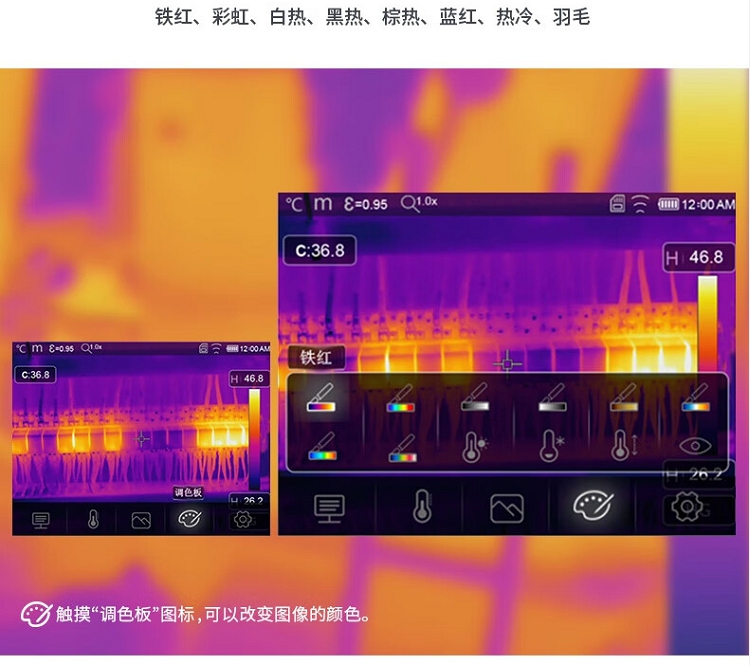The width and height of the screenshot is (750, 665).
Task: Tap thermometer with up-down arrow icon
Action: (x=623, y=447)
